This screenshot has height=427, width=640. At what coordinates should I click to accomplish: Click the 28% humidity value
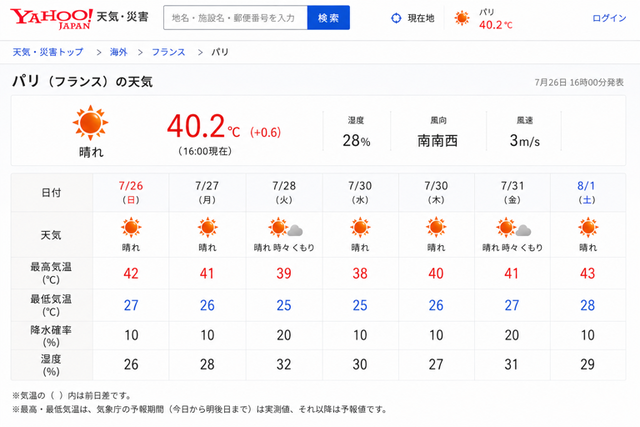(x=356, y=141)
